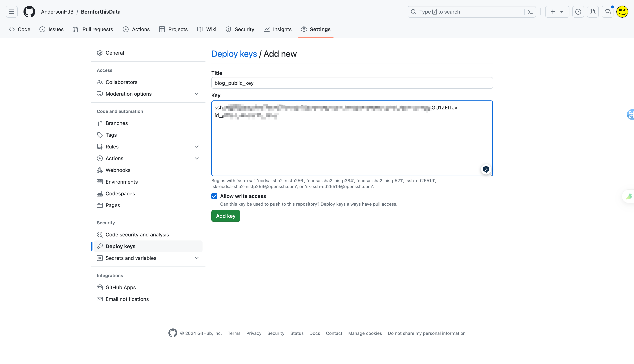Viewport: 634px width, 364px height.
Task: Click inside the Key textarea
Action: pos(352,139)
